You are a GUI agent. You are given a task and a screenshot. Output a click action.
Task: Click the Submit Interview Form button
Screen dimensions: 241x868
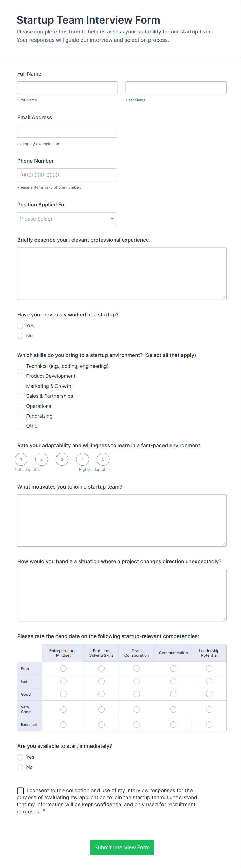click(122, 847)
